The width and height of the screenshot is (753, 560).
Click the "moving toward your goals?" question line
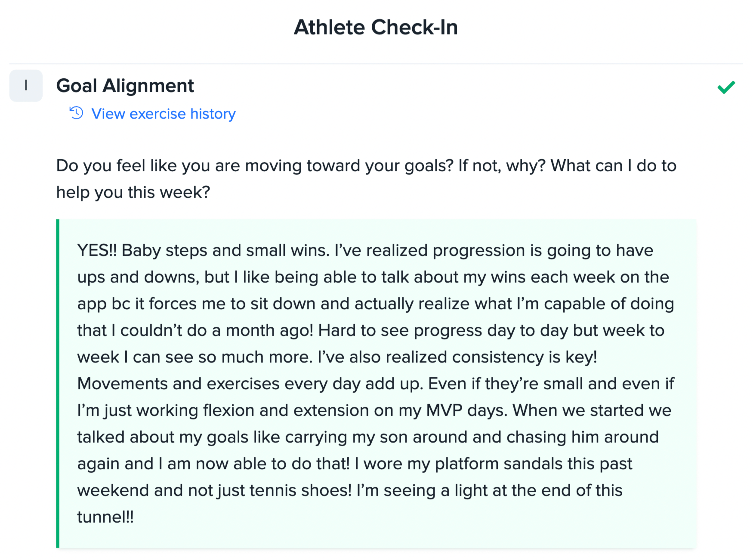[x=366, y=166]
